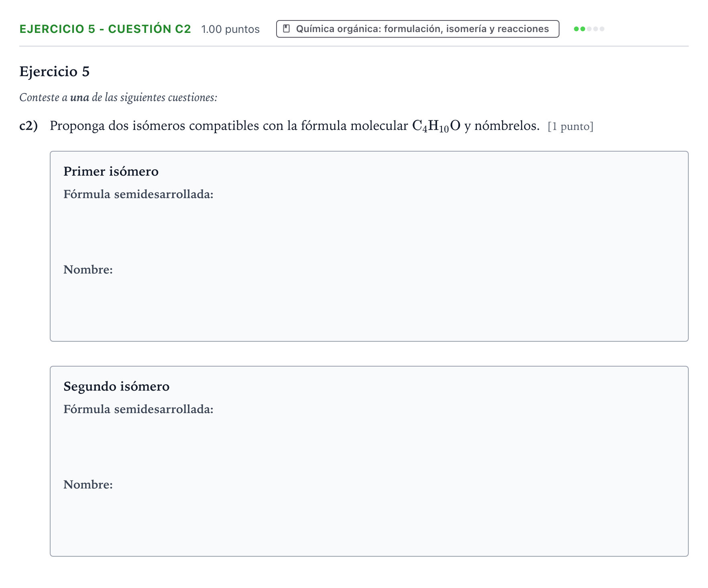This screenshot has height=588, width=708.
Task: Click Nombre label in Segundo isómero box
Action: point(88,485)
